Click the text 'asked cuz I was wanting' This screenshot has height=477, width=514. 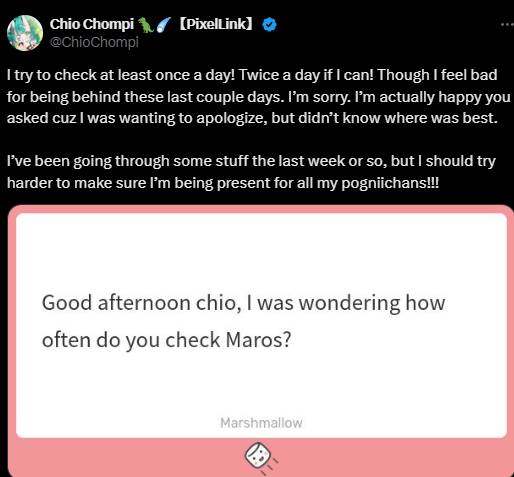click(92, 118)
